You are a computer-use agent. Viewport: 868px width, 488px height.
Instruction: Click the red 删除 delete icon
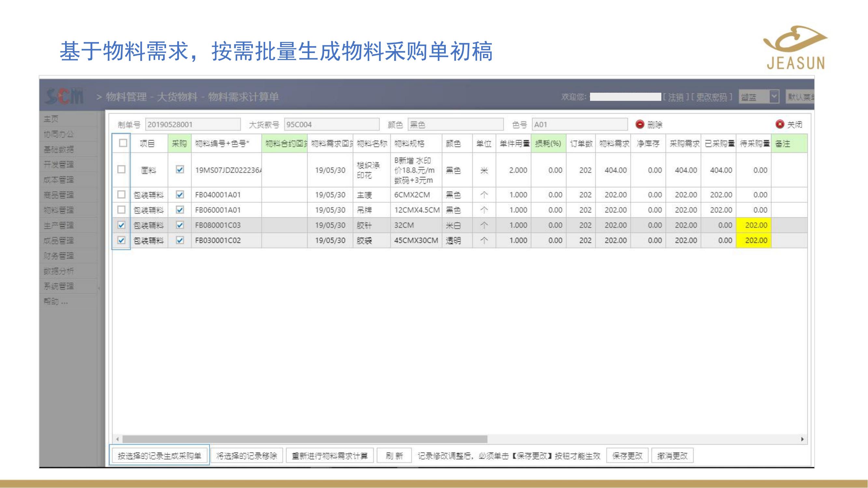[640, 124]
